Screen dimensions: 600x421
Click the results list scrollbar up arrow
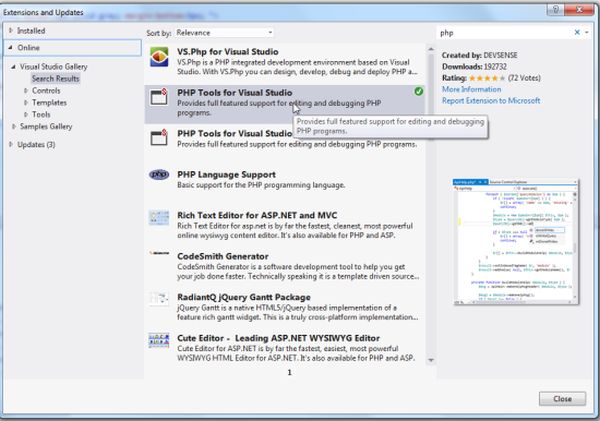[x=431, y=49]
